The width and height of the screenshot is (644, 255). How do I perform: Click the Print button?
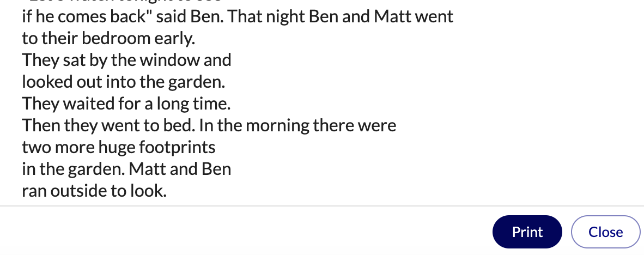click(527, 232)
